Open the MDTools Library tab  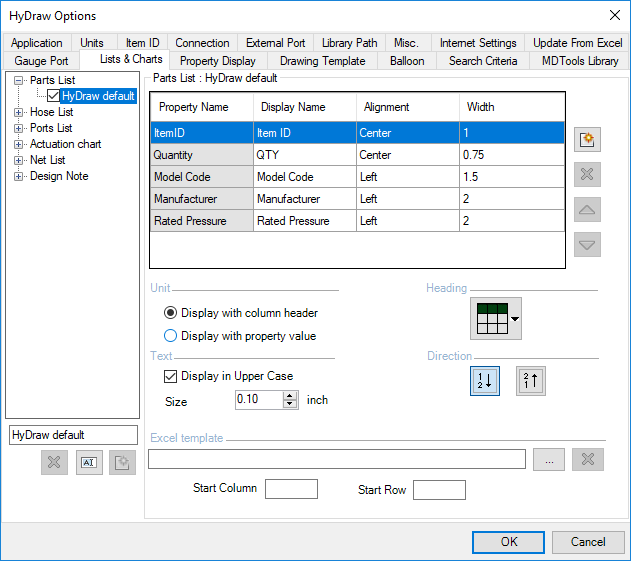click(x=580, y=61)
